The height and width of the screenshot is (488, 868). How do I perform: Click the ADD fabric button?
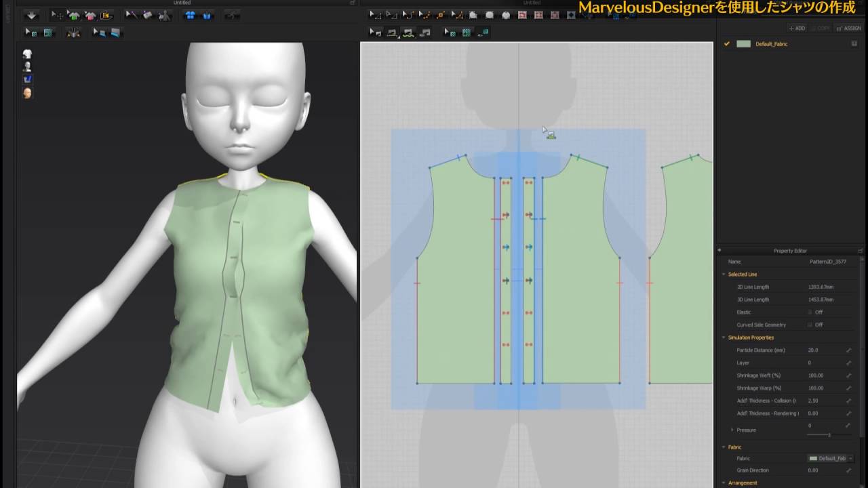tap(796, 28)
